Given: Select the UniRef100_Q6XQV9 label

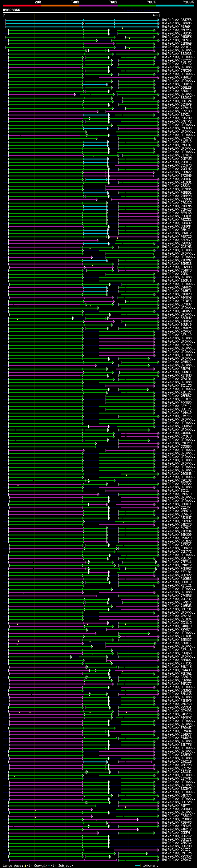Looking at the screenshot, I should click(x=176, y=104).
